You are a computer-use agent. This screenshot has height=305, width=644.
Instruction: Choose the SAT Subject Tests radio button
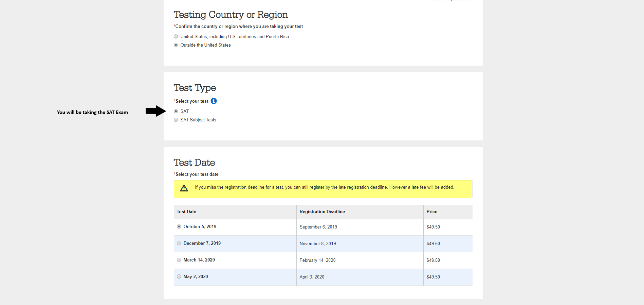176,120
